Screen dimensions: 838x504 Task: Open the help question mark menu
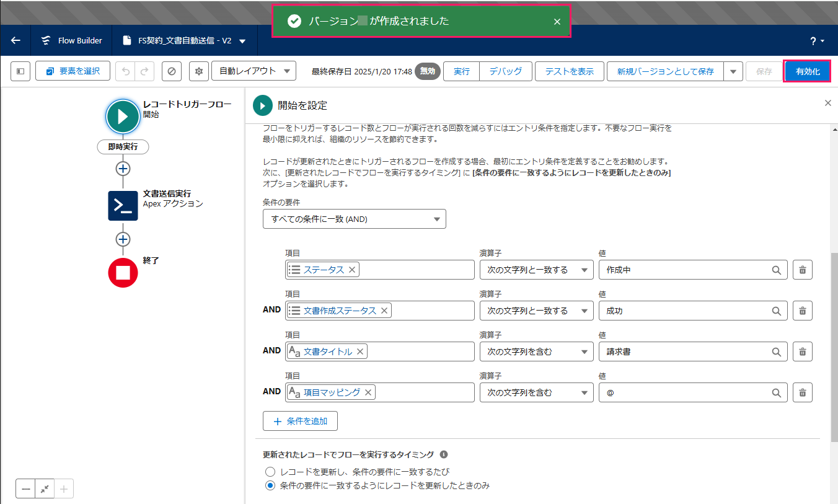[816, 41]
